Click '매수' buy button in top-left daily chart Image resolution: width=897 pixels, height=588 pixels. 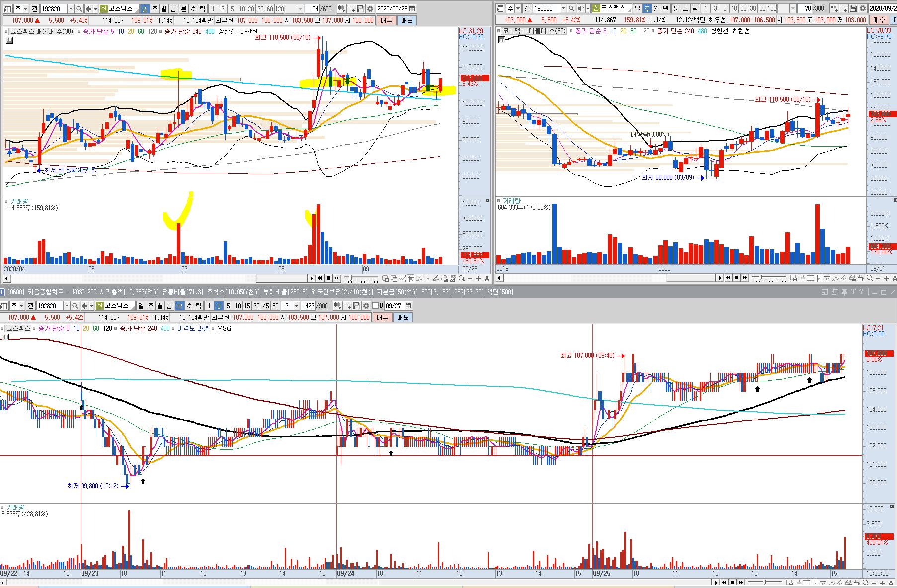[x=387, y=20]
